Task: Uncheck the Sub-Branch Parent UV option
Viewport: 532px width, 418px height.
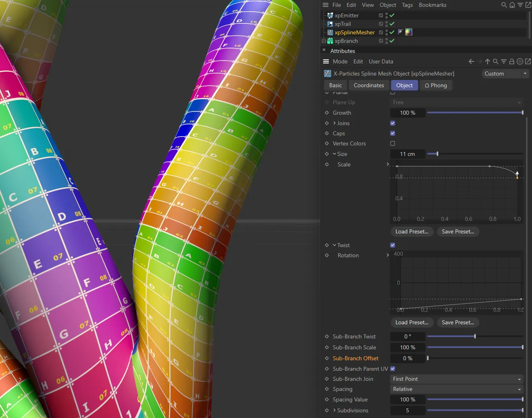Action: pos(392,368)
